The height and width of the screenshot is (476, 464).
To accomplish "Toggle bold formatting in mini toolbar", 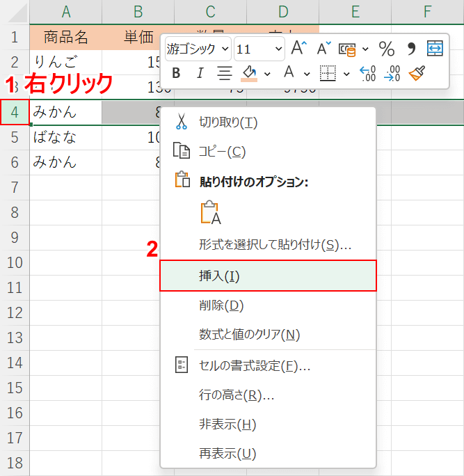I will [176, 73].
